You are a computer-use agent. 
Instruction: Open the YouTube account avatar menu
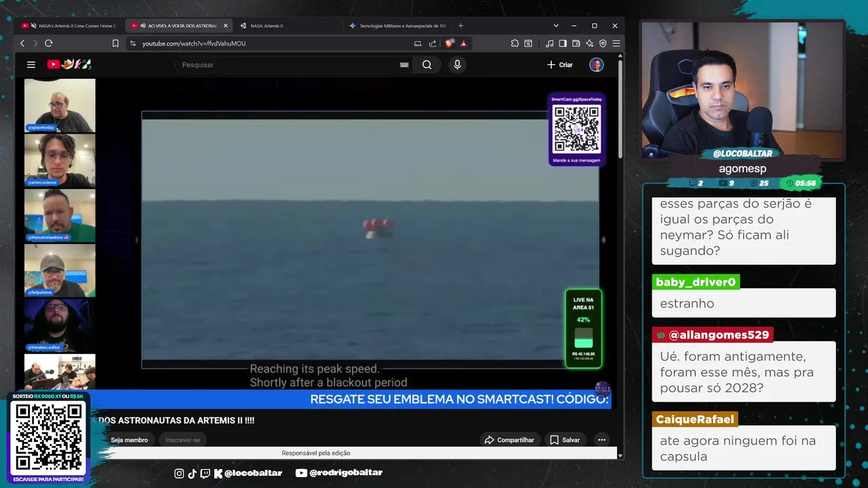point(596,64)
